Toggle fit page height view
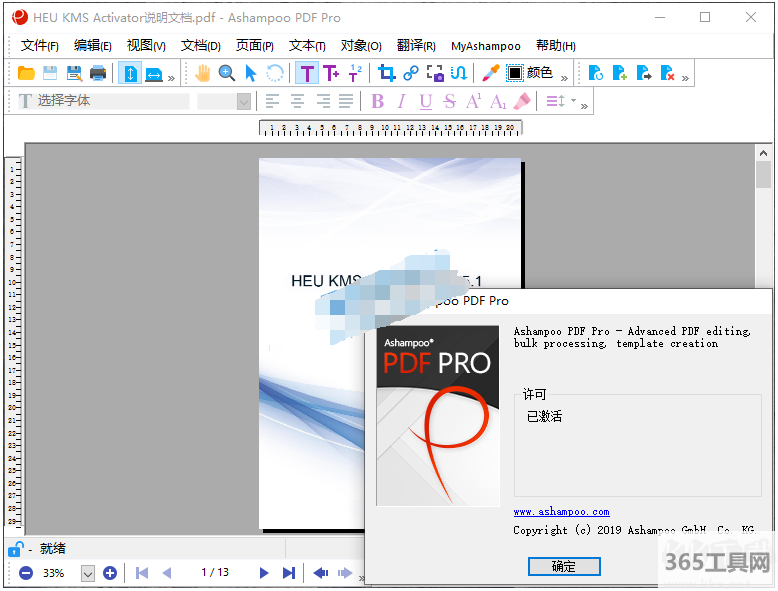 coord(130,73)
